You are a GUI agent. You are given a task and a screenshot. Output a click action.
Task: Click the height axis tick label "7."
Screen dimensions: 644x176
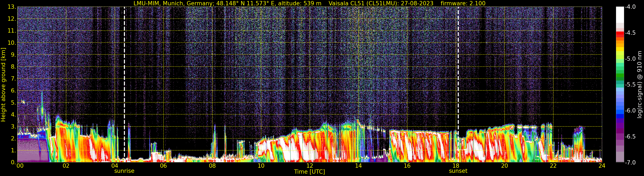pyautogui.click(x=13, y=79)
